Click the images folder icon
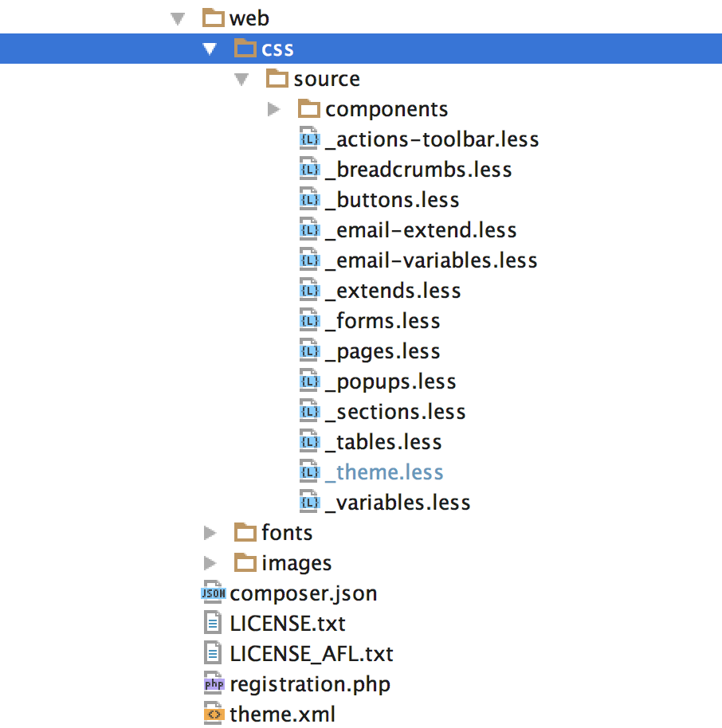This screenshot has height=728, width=722. (x=245, y=562)
